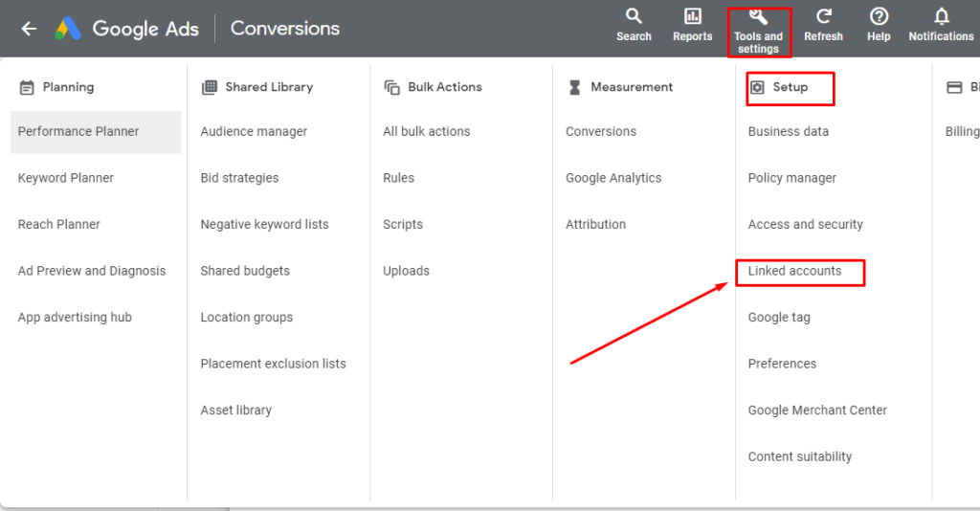The height and width of the screenshot is (511, 980).
Task: Click the back arrow icon
Action: 29,28
